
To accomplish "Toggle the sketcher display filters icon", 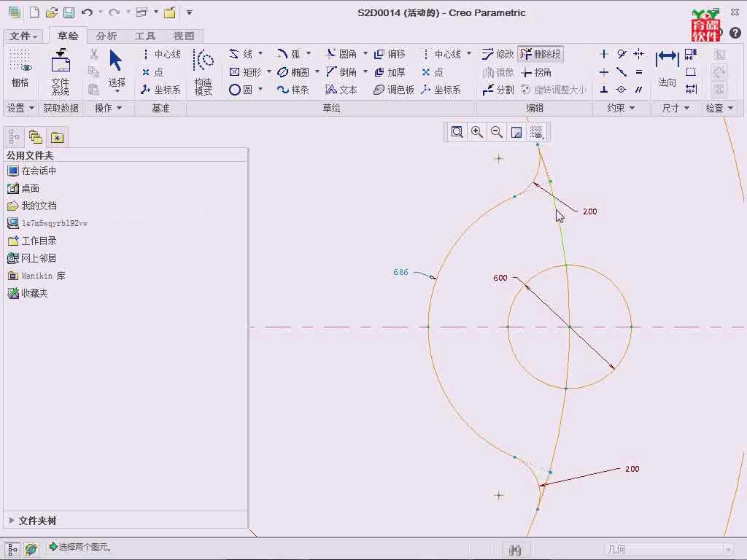I will click(x=536, y=132).
